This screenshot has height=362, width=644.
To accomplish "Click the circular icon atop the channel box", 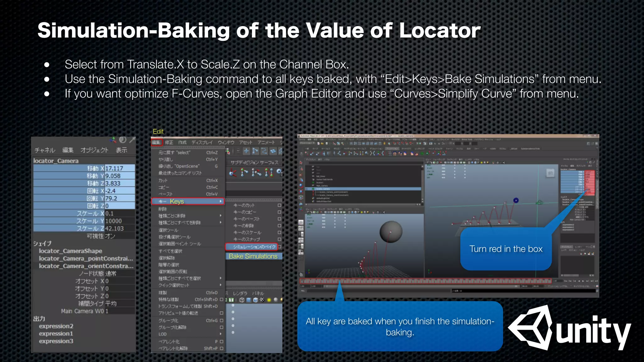I will tap(123, 140).
